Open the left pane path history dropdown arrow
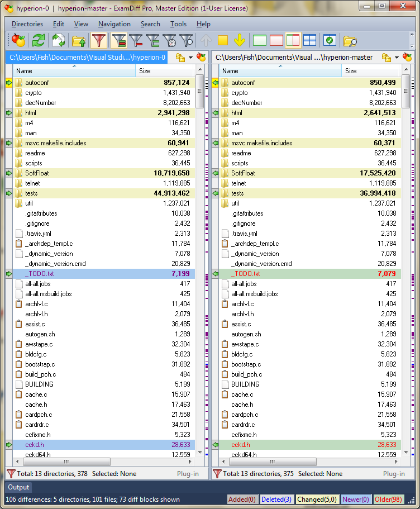420x509 pixels. [x=190, y=58]
